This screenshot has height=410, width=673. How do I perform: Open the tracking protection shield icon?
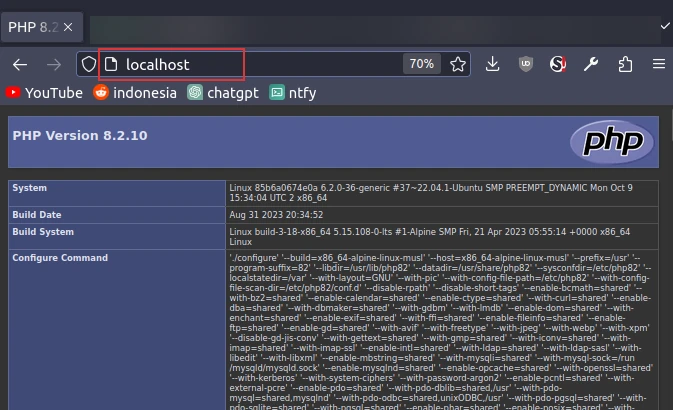tap(89, 65)
